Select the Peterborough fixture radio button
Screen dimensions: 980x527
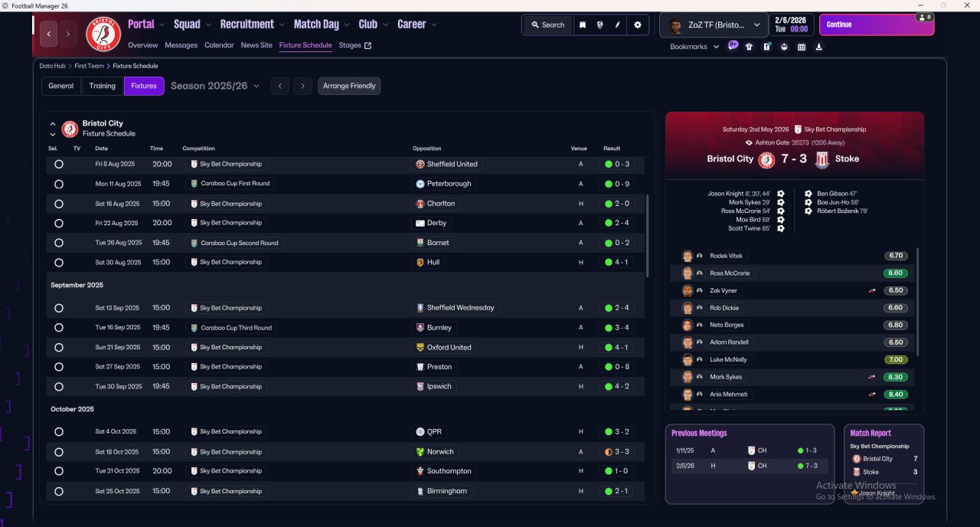tap(59, 184)
